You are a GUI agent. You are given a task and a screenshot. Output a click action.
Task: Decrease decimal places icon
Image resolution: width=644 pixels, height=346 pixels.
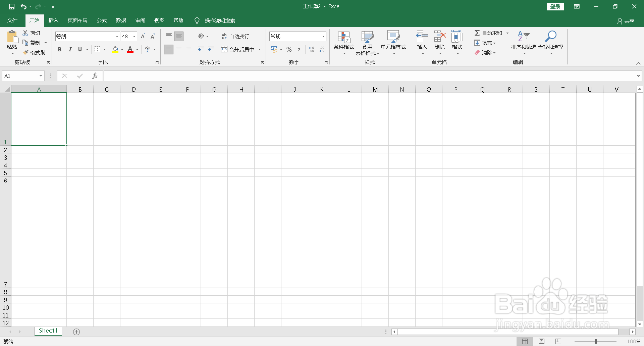coord(322,49)
